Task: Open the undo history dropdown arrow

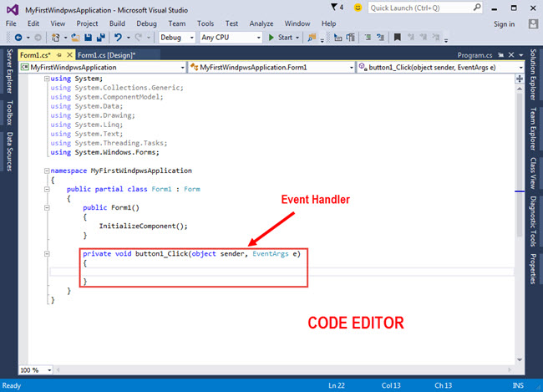Action: tap(128, 38)
